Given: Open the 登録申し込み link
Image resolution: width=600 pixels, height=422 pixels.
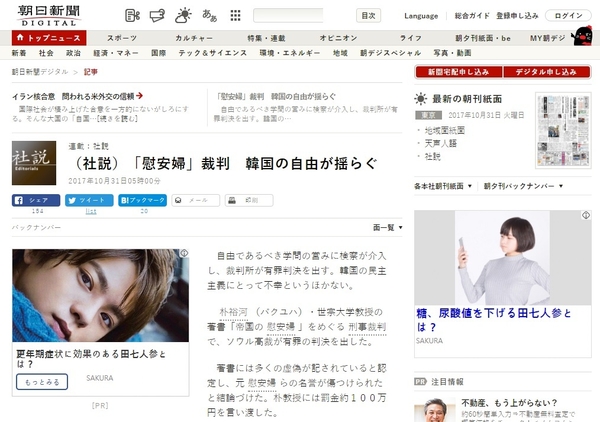Looking at the screenshot, I should 517,16.
